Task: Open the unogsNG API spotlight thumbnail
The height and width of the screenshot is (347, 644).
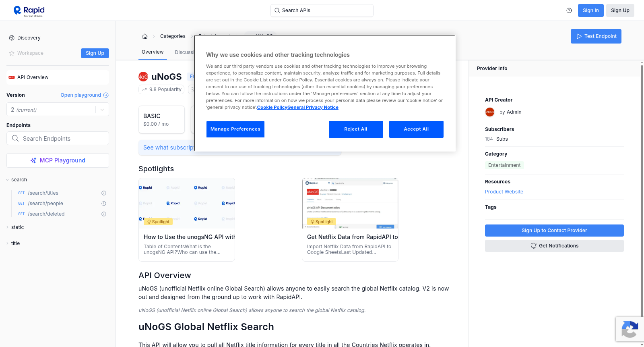Action: click(x=187, y=203)
